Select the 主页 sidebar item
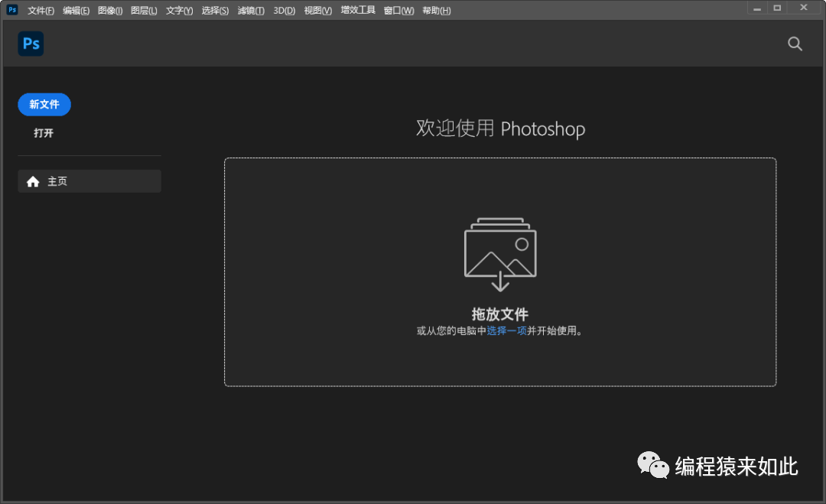Image resolution: width=826 pixels, height=504 pixels. 89,181
